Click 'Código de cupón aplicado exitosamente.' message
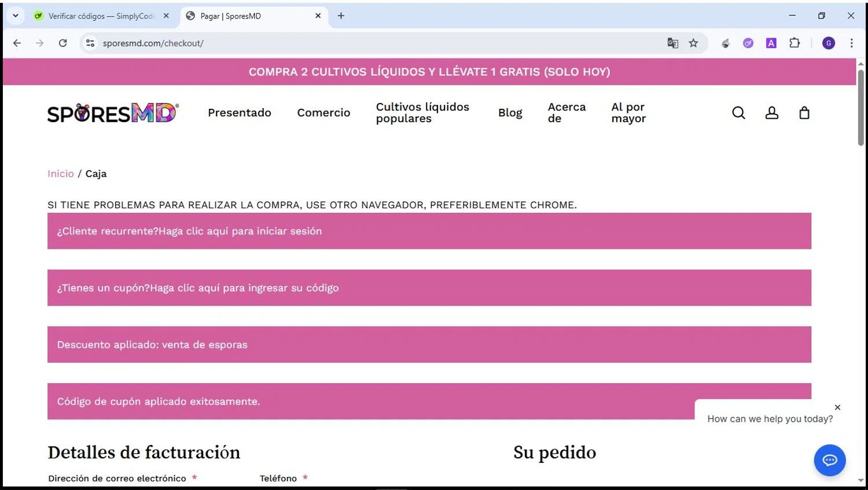 pos(159,401)
